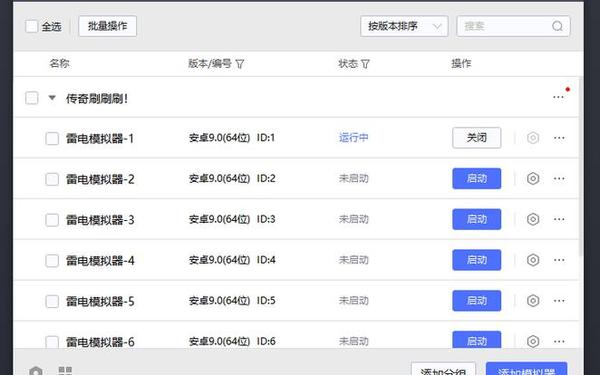Tick checkbox for 雷电模拟器-5
Image resolution: width=600 pixels, height=375 pixels.
pos(52,302)
